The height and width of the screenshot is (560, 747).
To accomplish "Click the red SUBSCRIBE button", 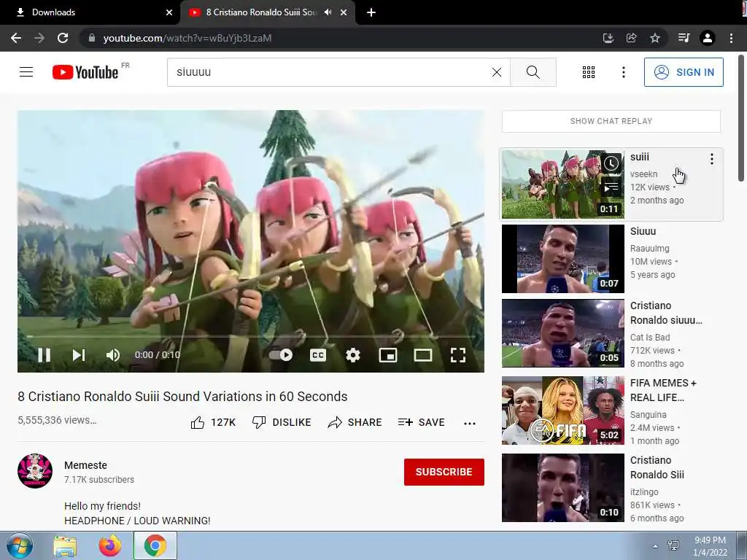I will coord(444,472).
